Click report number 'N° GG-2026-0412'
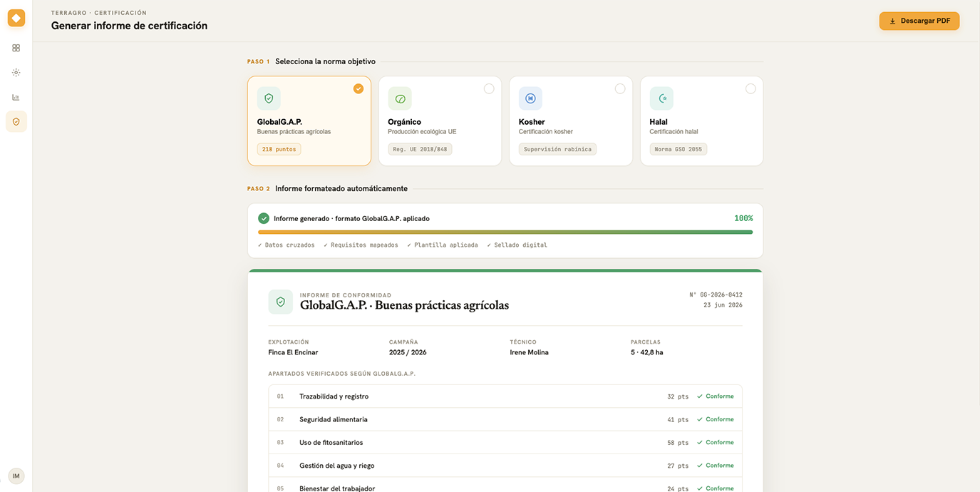Screen dimensions: 980x492 716,294
